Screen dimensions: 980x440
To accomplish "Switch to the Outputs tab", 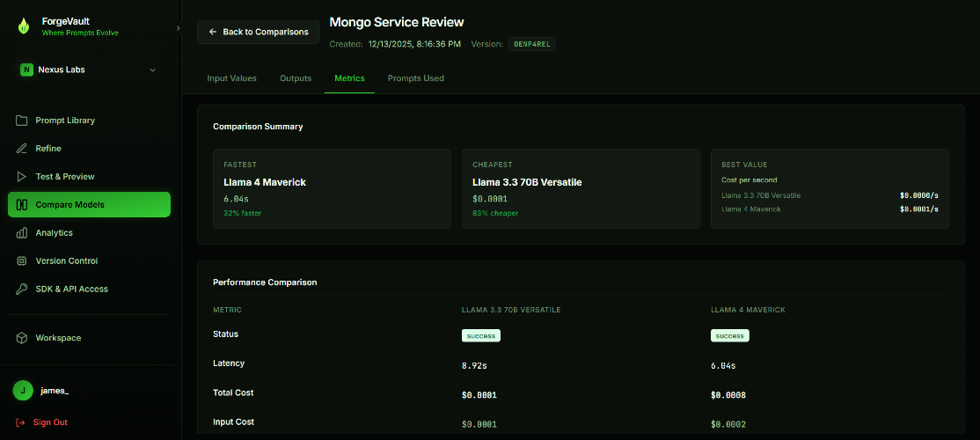I will tap(296, 78).
